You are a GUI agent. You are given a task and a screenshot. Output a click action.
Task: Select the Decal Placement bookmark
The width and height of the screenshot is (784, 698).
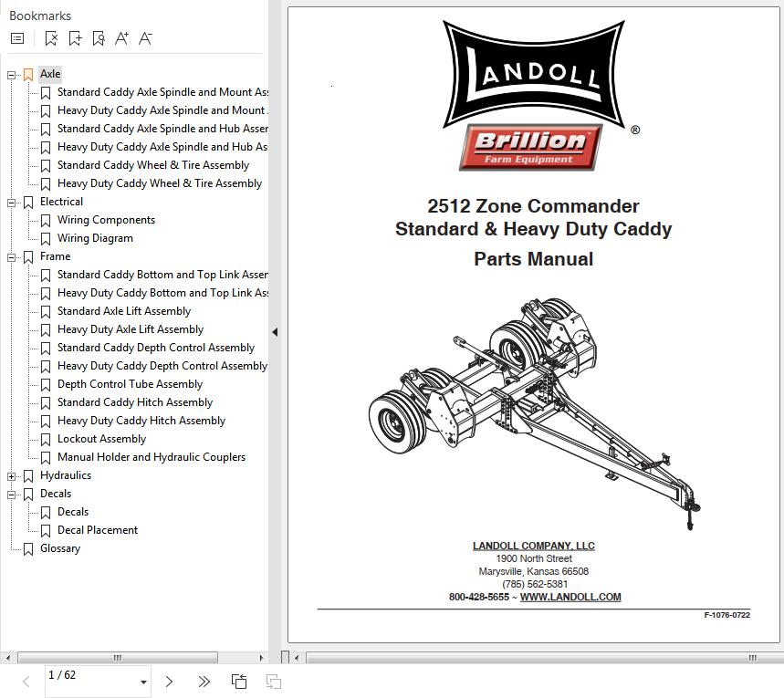tap(98, 530)
